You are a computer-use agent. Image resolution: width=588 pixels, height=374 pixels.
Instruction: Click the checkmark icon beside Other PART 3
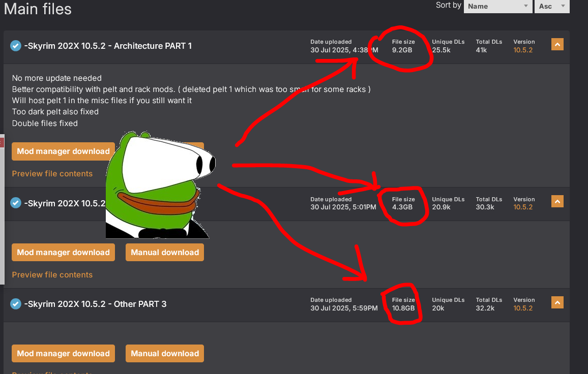click(x=16, y=304)
